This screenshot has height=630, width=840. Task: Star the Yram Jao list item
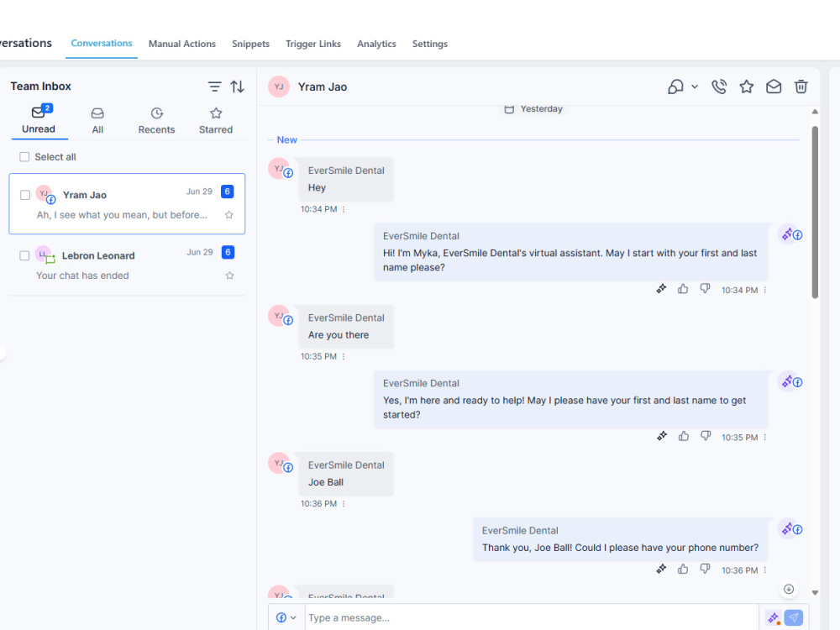[229, 215]
